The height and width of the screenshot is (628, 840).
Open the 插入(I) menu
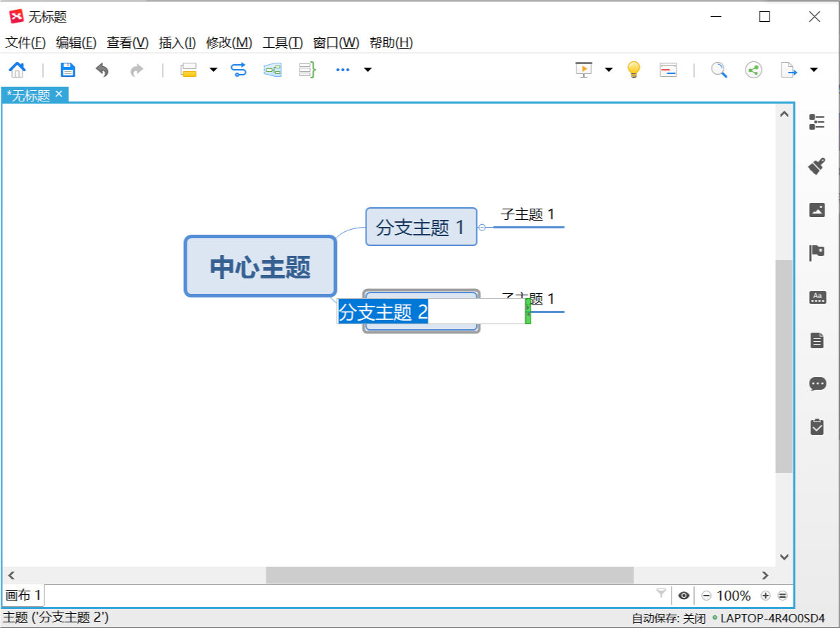(x=178, y=43)
